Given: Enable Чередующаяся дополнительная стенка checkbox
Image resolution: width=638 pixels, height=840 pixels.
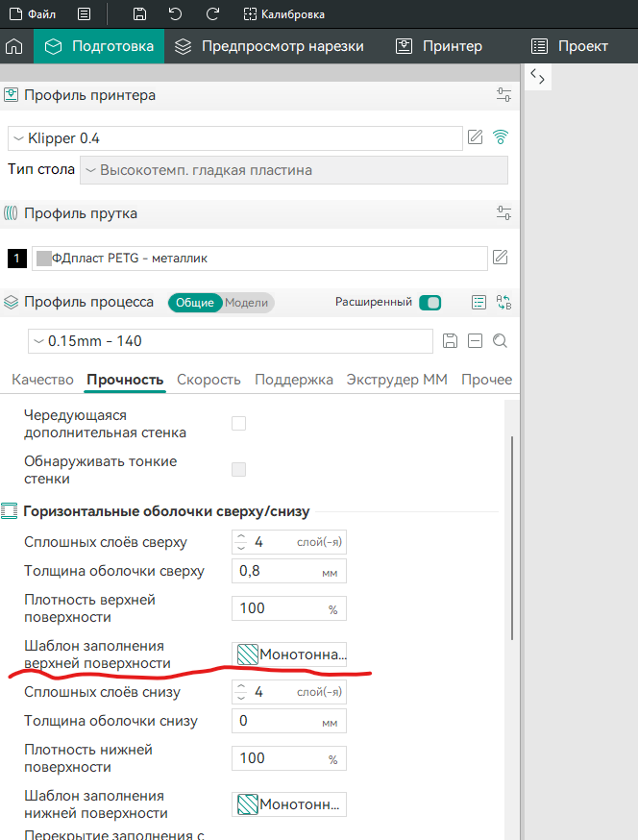Looking at the screenshot, I should point(239,424).
